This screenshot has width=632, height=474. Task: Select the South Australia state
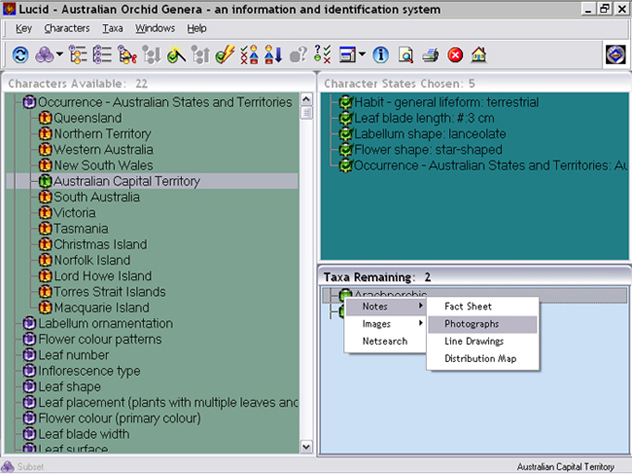pos(89,197)
